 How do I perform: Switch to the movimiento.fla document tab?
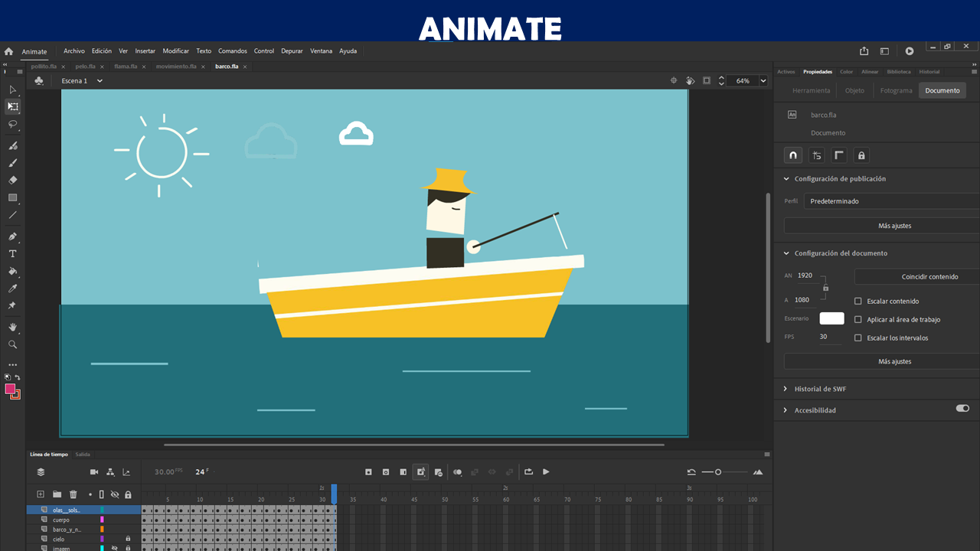coord(176,67)
